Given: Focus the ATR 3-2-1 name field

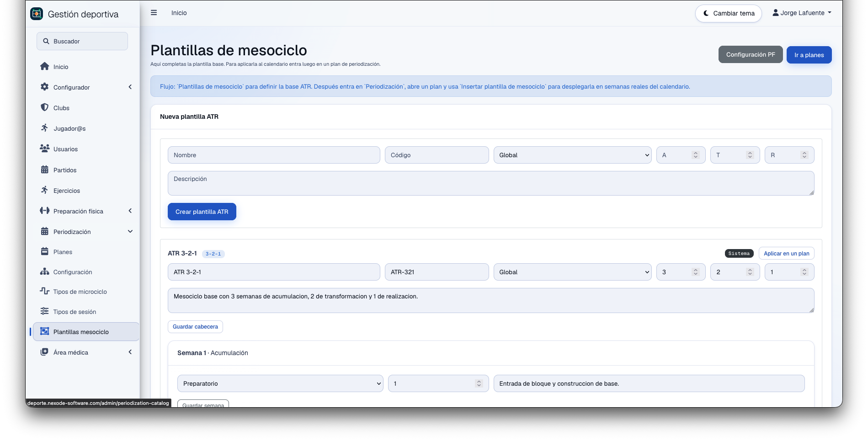Looking at the screenshot, I should tap(274, 272).
